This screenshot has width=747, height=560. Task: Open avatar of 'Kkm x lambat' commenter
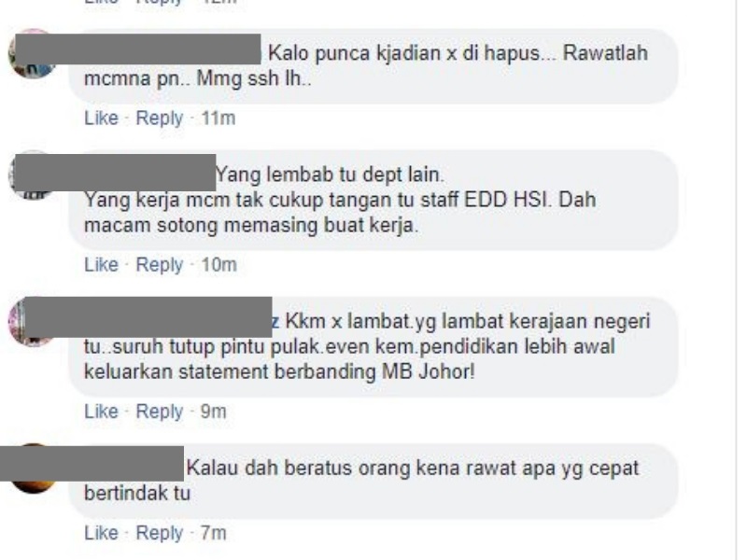coord(33,322)
